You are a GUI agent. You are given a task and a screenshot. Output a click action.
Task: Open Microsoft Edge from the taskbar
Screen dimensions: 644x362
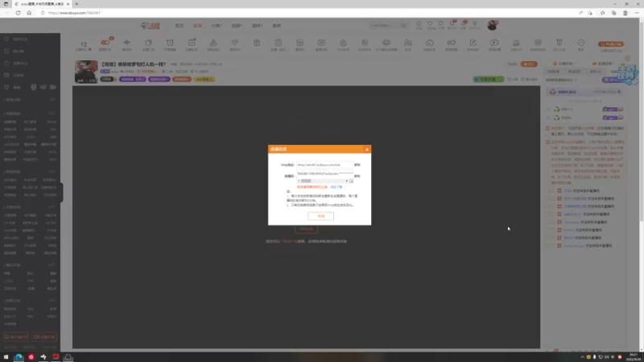click(19, 357)
